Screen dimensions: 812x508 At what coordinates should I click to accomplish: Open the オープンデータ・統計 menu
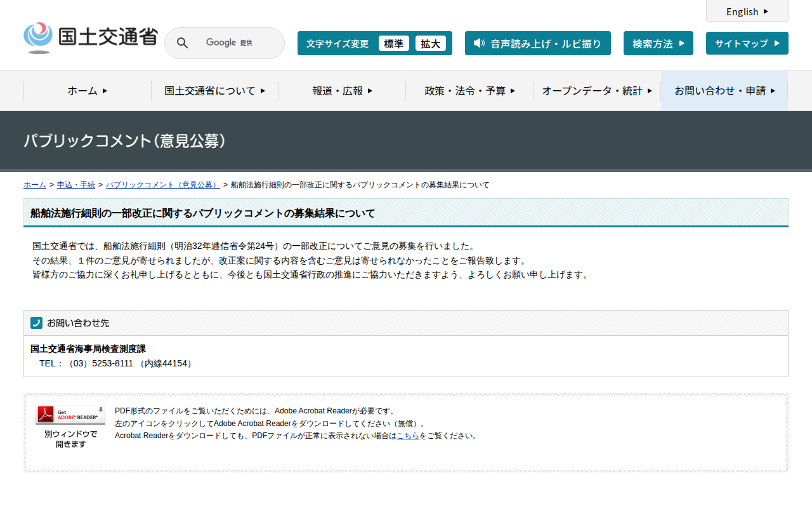pyautogui.click(x=597, y=91)
